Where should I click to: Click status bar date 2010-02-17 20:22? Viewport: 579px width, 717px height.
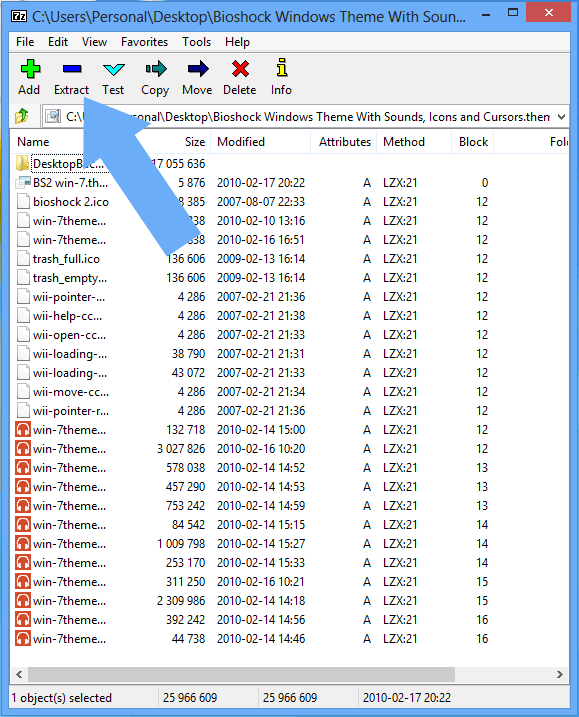[407, 698]
